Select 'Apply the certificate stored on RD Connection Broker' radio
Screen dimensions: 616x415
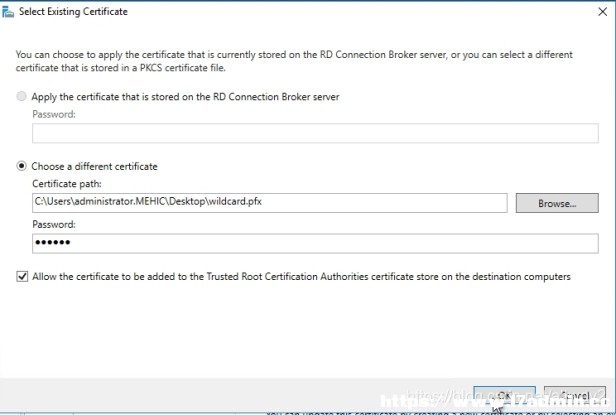coord(21,96)
